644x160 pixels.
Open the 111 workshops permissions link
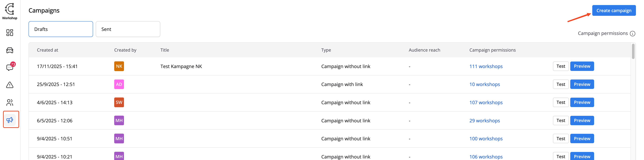[x=486, y=67]
